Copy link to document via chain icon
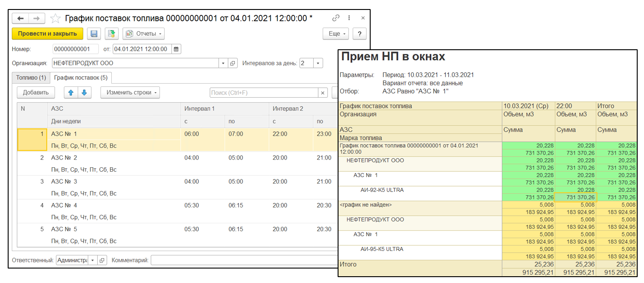This screenshot has height=283, width=644. coord(335,19)
